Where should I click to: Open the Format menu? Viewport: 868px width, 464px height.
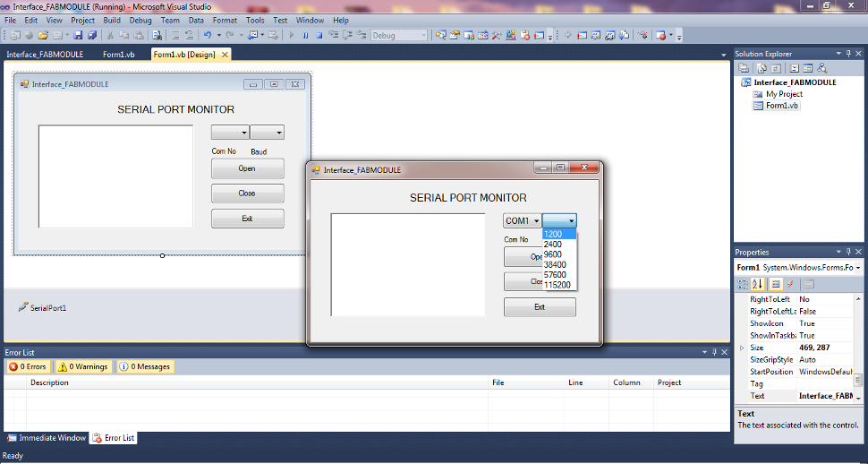pos(225,20)
